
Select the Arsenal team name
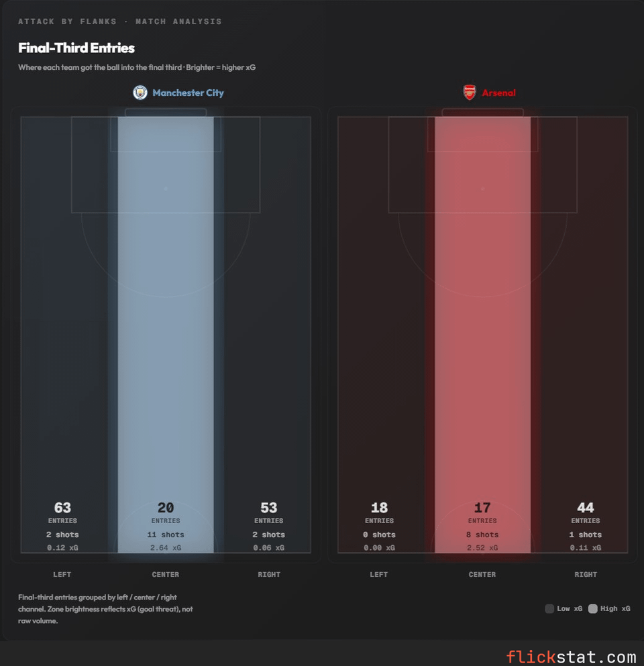pyautogui.click(x=498, y=93)
